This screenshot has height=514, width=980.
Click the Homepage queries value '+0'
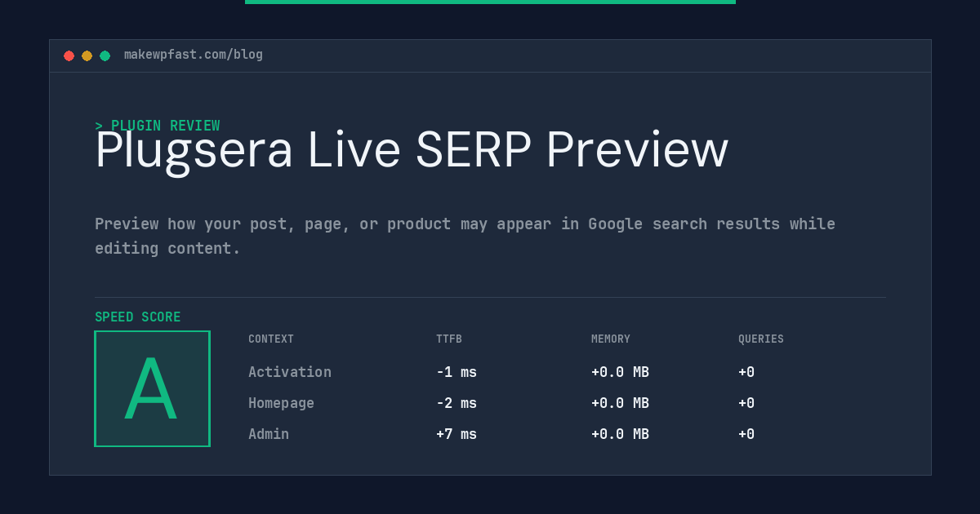(746, 403)
